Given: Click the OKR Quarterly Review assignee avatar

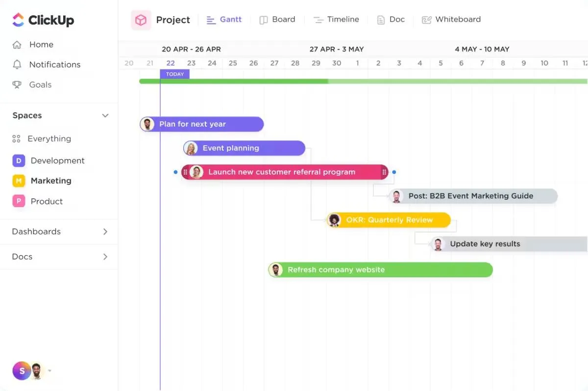Looking at the screenshot, I should (x=335, y=220).
